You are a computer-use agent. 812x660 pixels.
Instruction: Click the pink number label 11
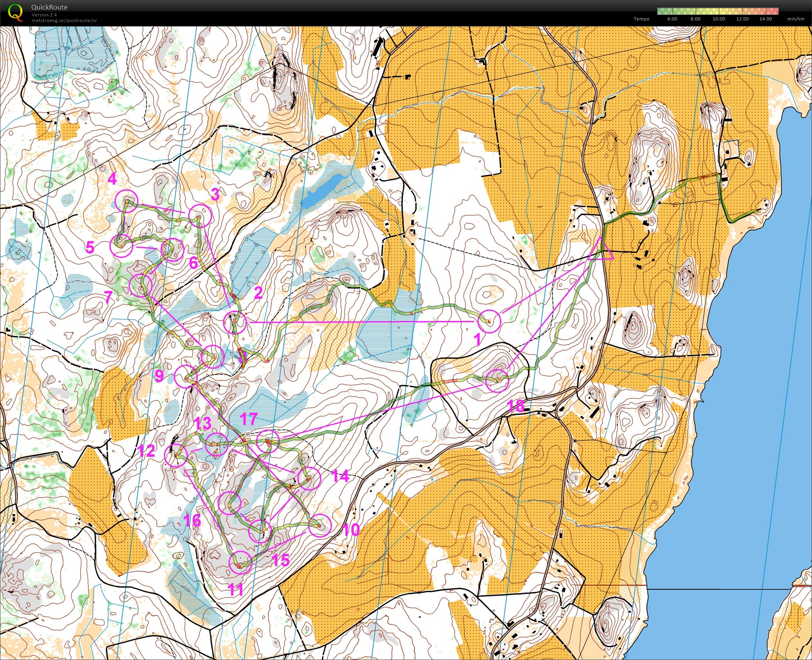click(x=236, y=590)
